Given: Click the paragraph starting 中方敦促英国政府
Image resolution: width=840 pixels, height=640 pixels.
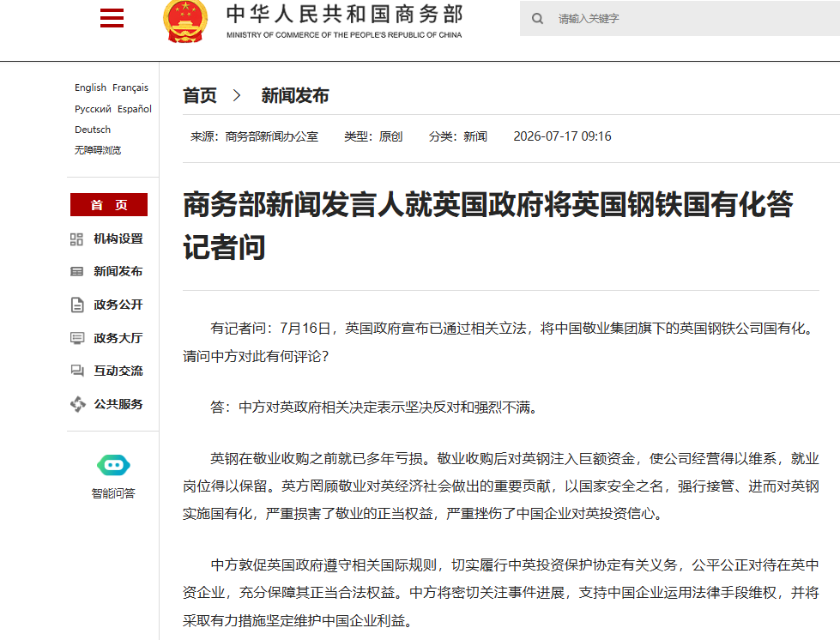Looking at the screenshot, I should 501,593.
